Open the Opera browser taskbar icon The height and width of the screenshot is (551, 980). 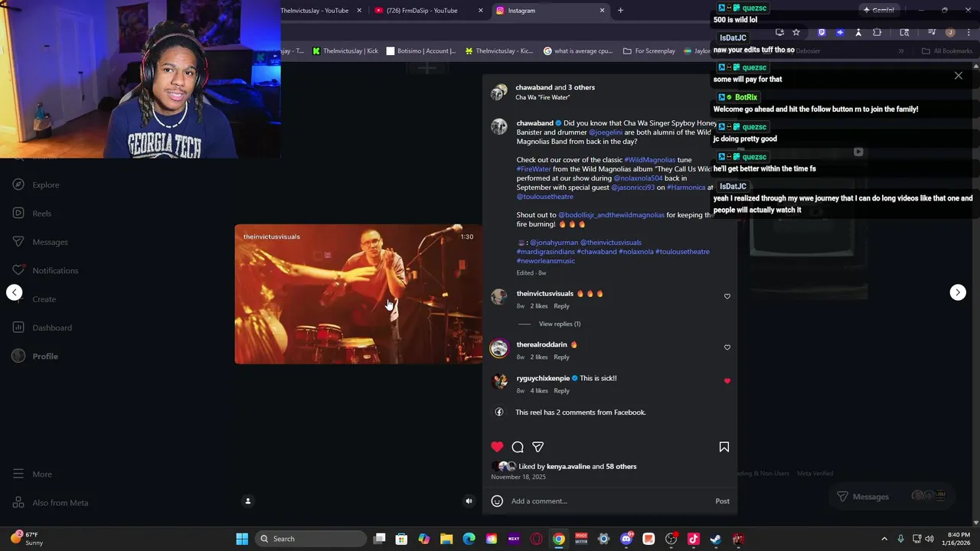click(x=536, y=539)
